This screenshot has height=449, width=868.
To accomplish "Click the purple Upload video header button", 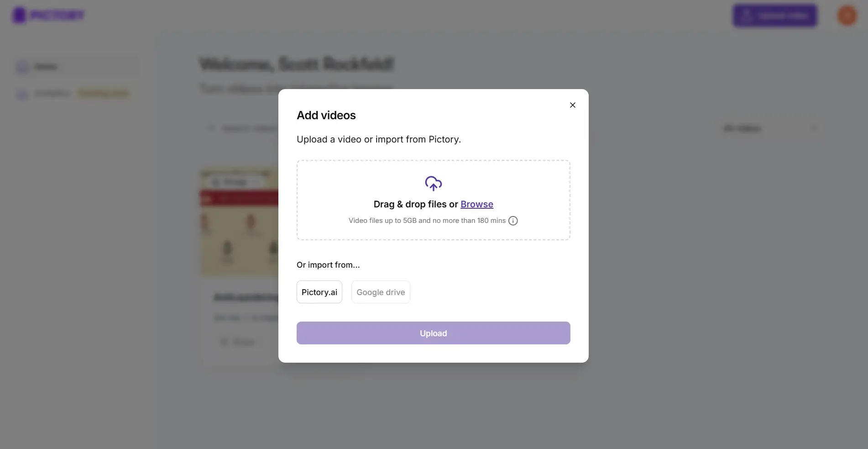I will coord(774,16).
